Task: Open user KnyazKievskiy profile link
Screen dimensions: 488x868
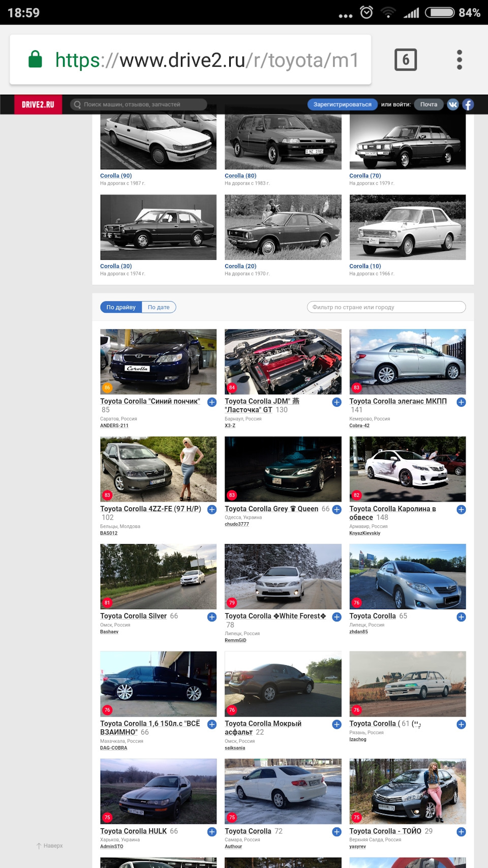Action: 364,533
